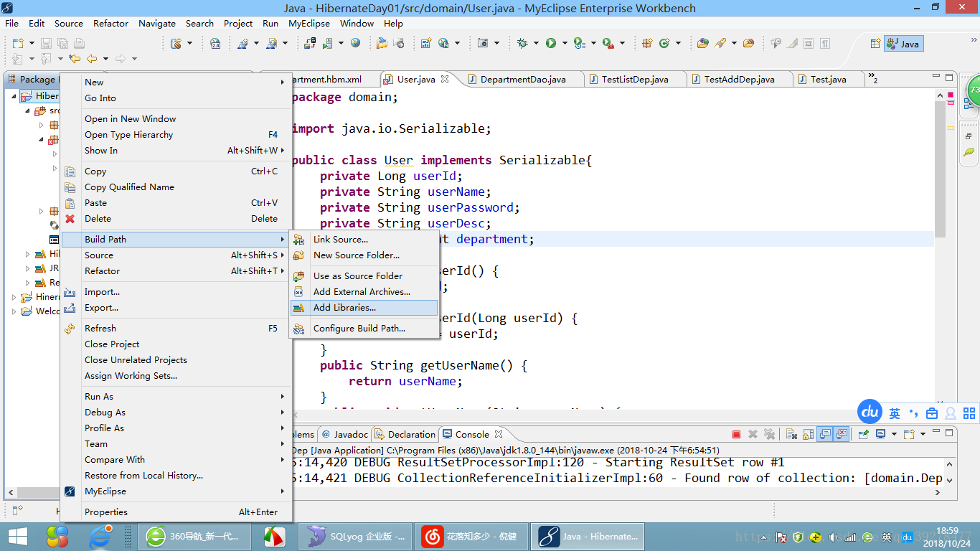Select Restore from Local History...
The height and width of the screenshot is (551, 980).
176,476
